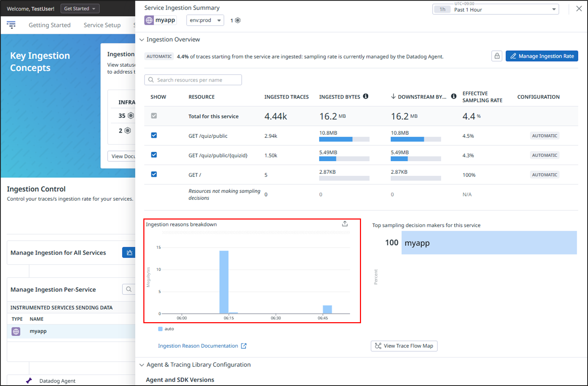
Task: Click the lock icon beside Manage Ingestion Rate
Action: point(497,56)
